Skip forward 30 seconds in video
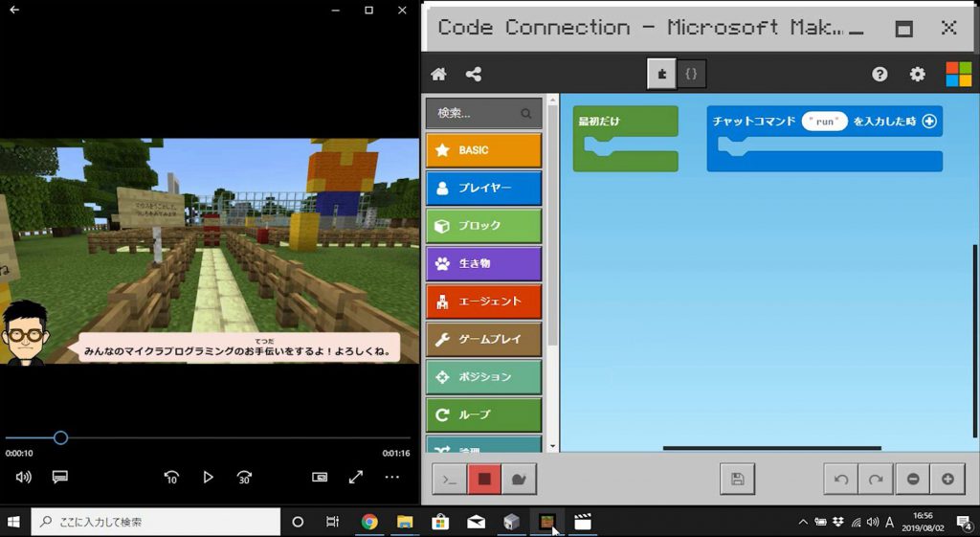The width and height of the screenshot is (980, 537). click(x=245, y=477)
